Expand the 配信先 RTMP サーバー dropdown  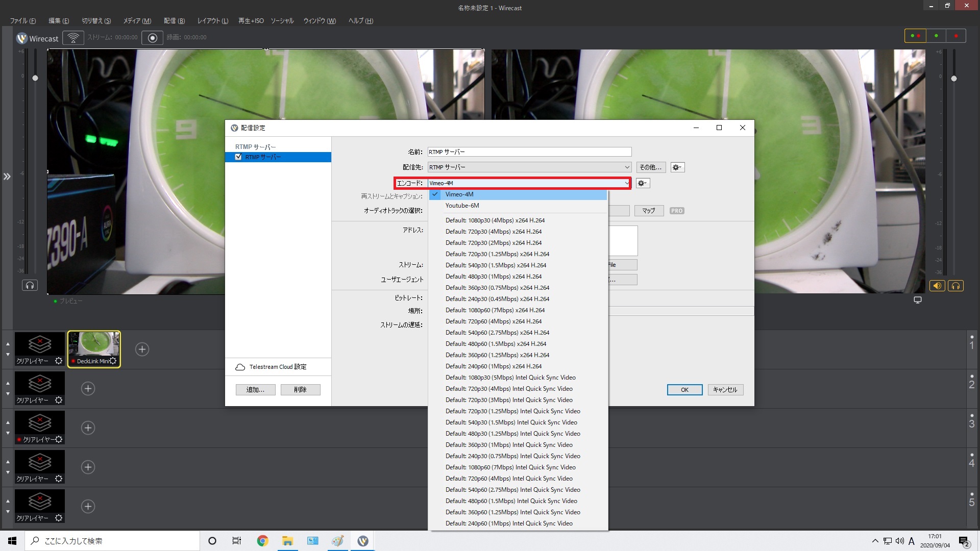pyautogui.click(x=529, y=167)
